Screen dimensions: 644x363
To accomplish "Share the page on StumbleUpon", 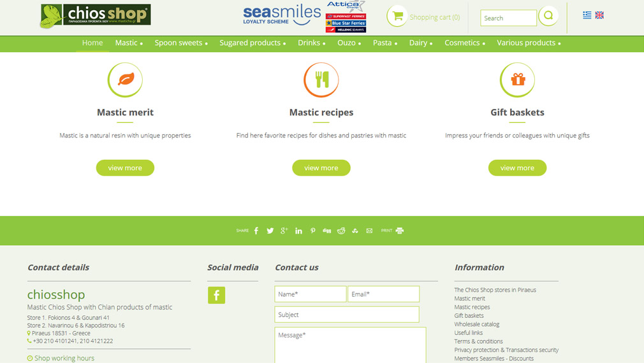I will (x=355, y=231).
